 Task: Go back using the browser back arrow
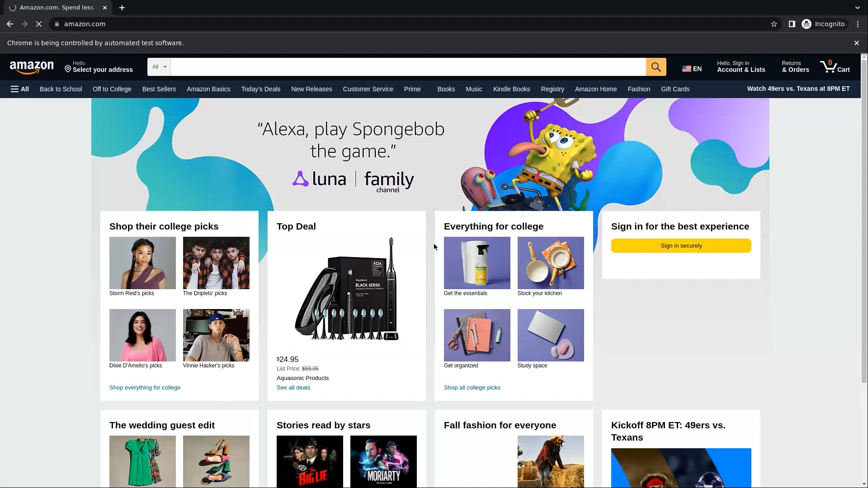(x=10, y=24)
